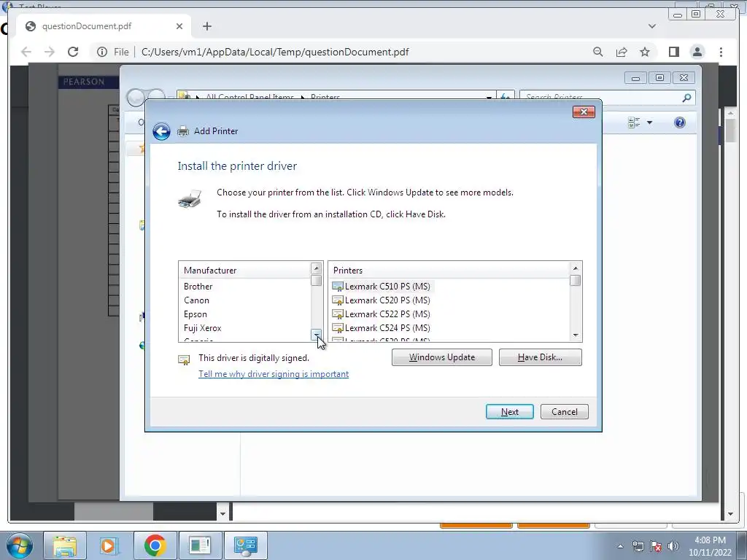Close the Add Printer dialog

coord(584,112)
